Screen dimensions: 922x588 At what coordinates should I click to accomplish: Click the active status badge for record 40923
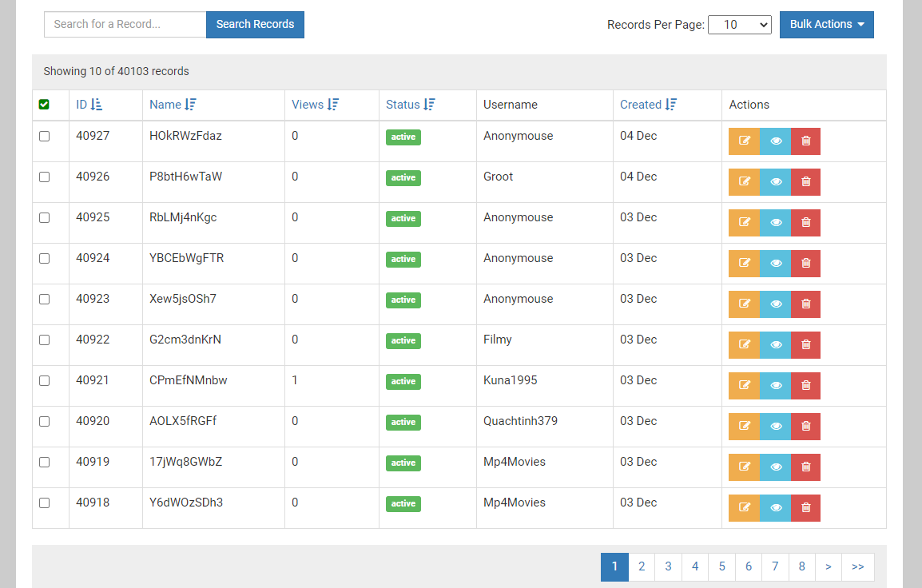click(403, 300)
